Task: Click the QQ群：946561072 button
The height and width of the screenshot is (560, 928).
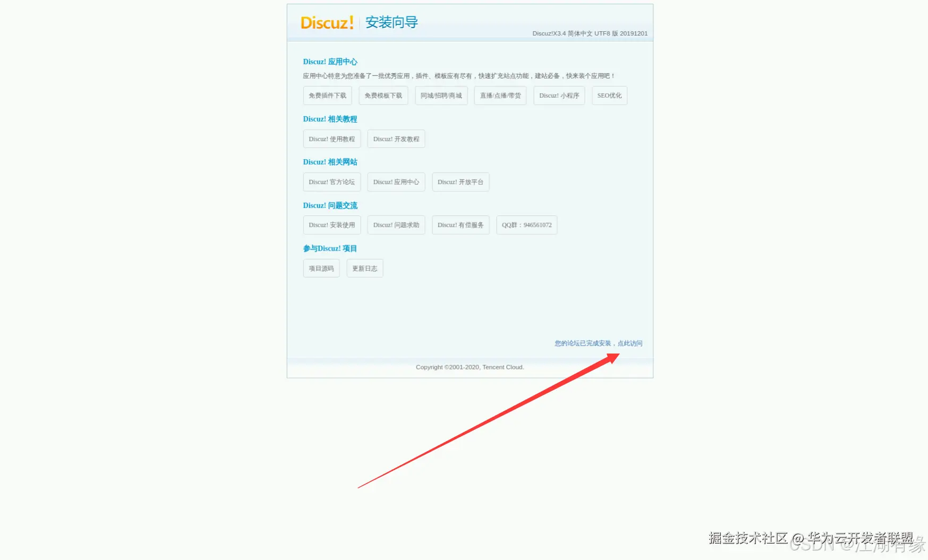Action: pos(526,225)
